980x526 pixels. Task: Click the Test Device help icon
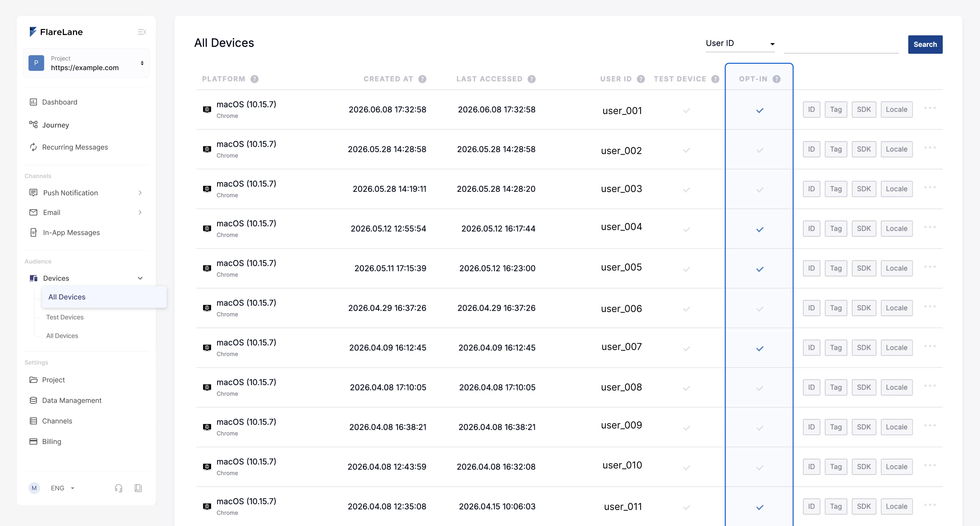point(715,79)
